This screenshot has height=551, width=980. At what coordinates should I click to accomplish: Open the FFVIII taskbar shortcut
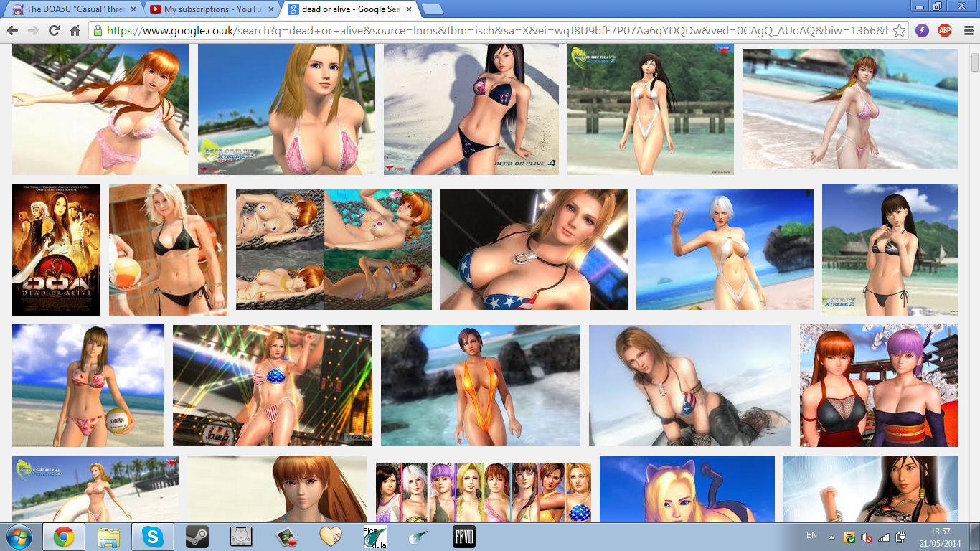pos(463,537)
